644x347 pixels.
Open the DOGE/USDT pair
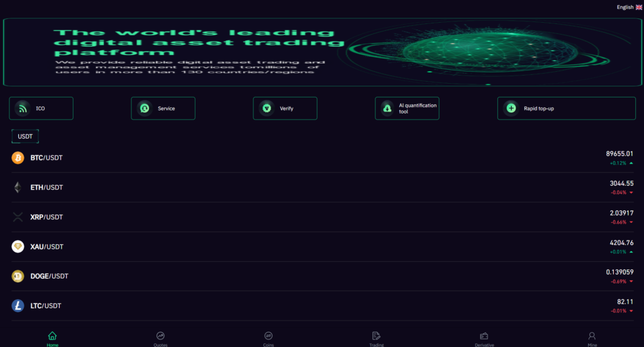322,276
